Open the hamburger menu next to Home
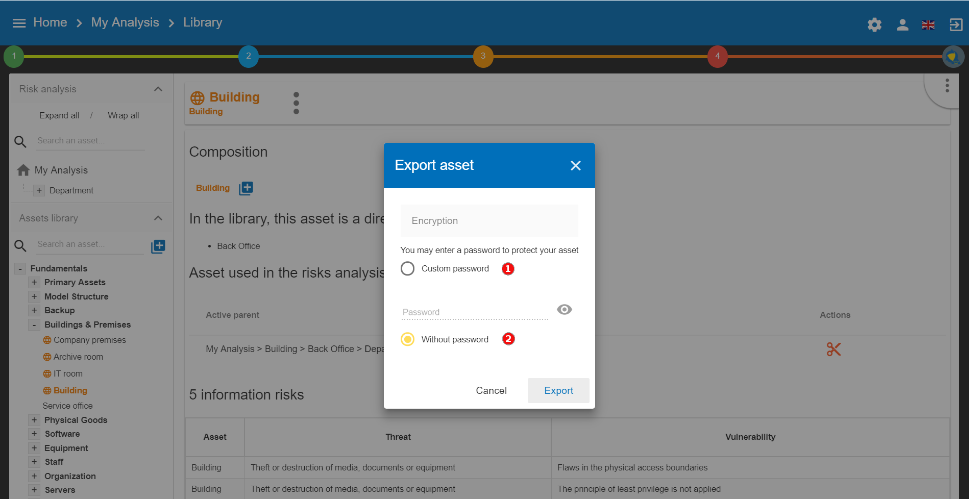This screenshot has width=980, height=499. point(18,22)
